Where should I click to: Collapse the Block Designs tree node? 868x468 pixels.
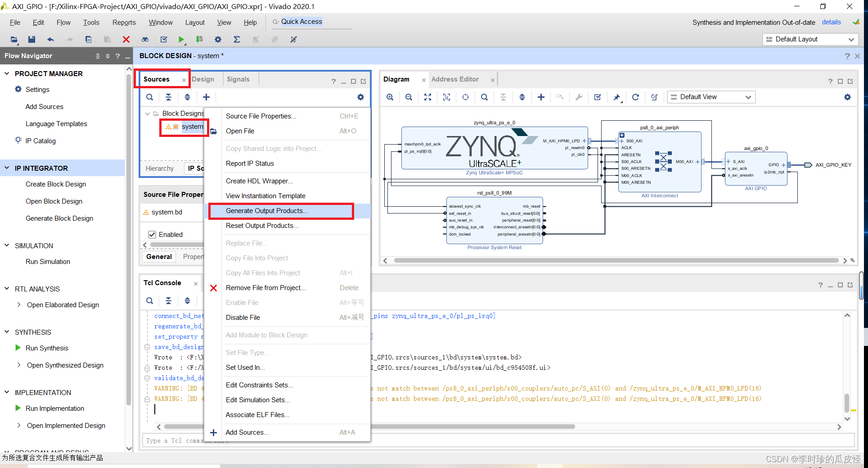pos(148,114)
